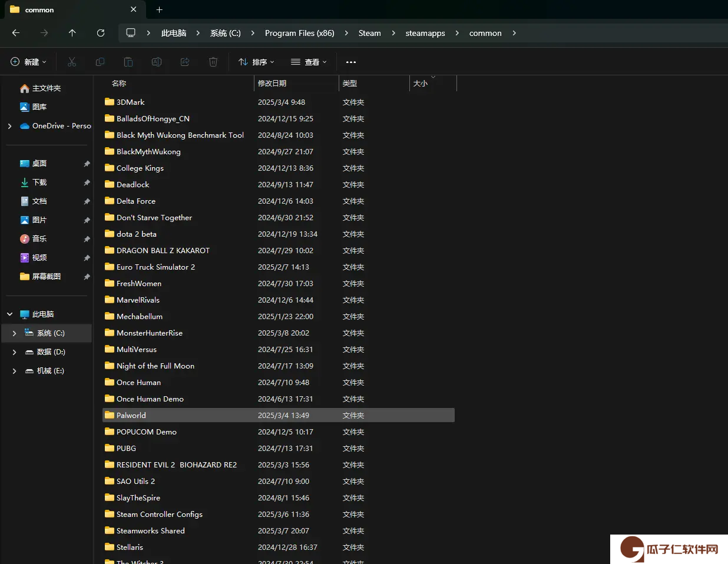Select the dota 2 beta folder
Screen dimensions: 728x564
(279, 234)
